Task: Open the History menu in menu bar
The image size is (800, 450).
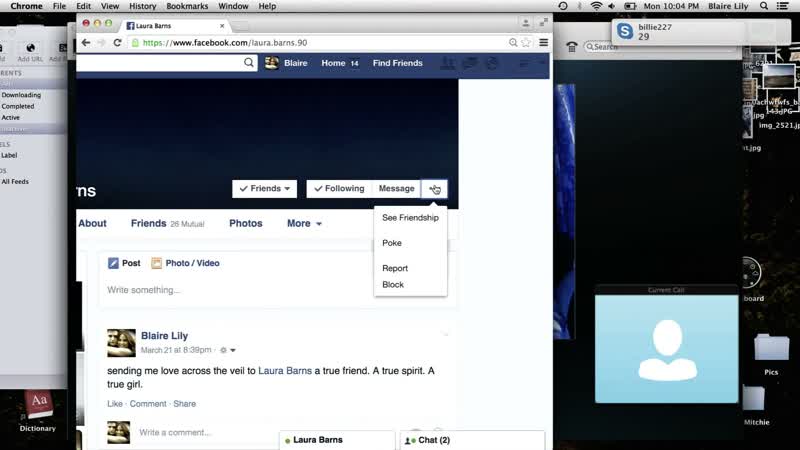Action: pyautogui.click(x=142, y=6)
